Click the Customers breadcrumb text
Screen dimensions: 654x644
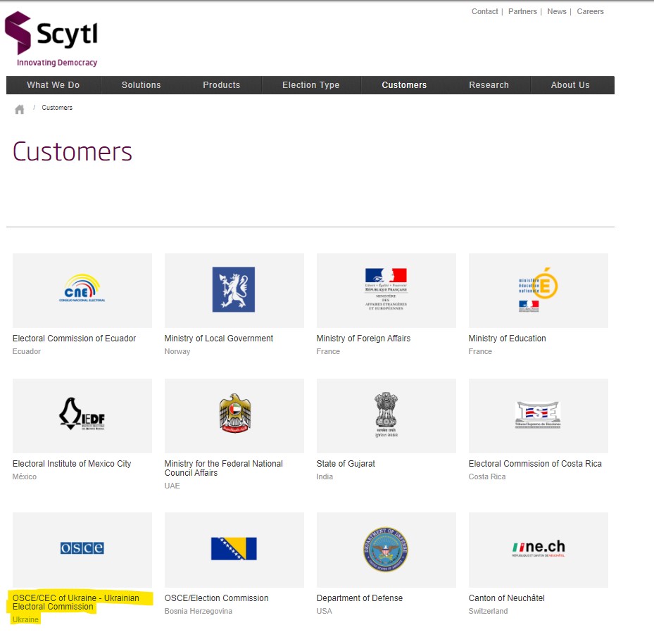pos(57,108)
